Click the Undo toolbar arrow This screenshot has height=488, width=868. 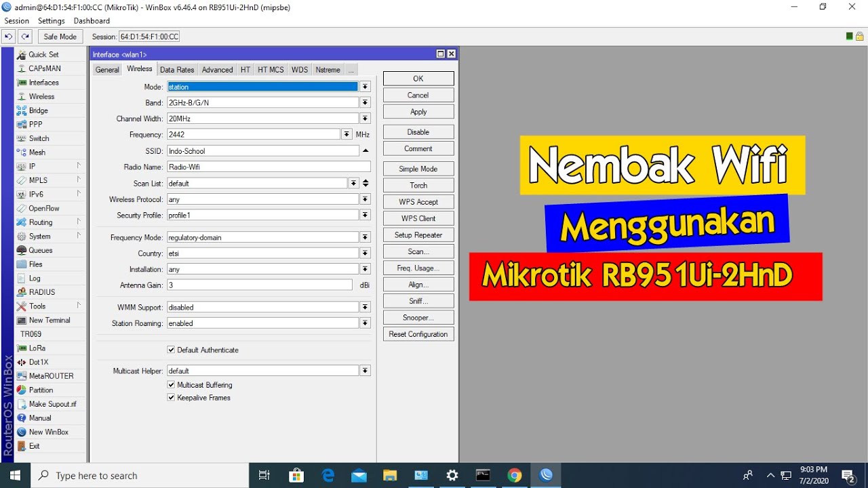click(x=9, y=37)
